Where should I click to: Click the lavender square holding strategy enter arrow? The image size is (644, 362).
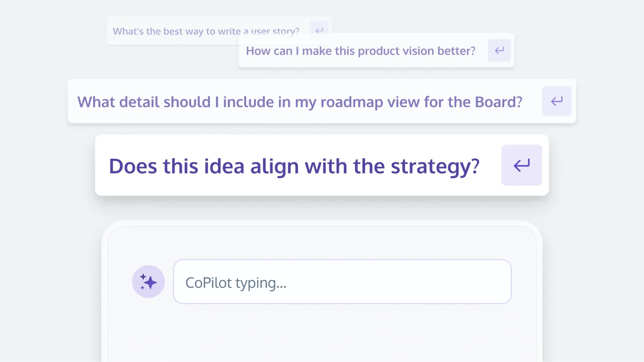coord(521,165)
